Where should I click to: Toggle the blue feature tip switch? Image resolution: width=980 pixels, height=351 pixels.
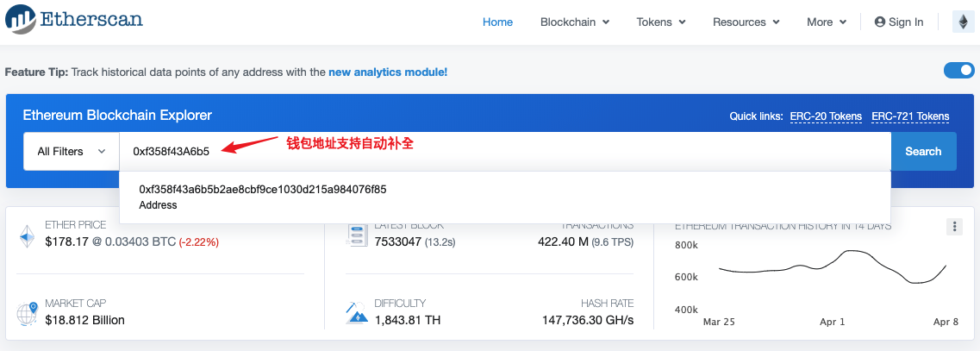click(x=958, y=70)
